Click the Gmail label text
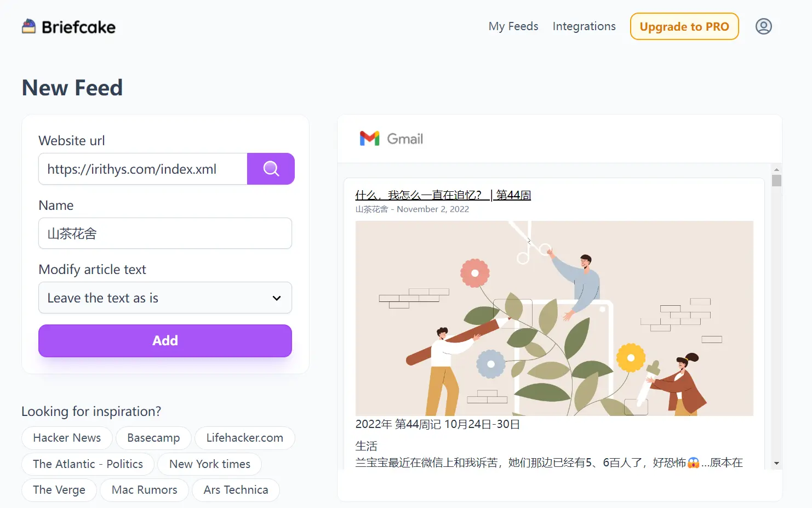The height and width of the screenshot is (508, 812). click(x=405, y=139)
